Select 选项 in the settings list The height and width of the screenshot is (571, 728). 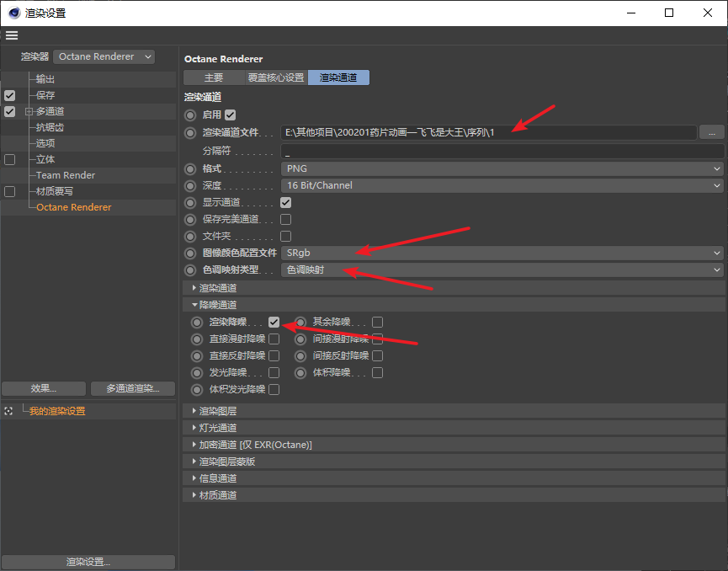click(45, 143)
